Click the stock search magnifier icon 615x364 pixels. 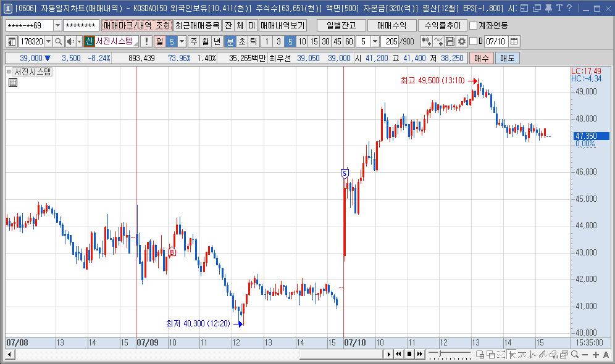59,41
